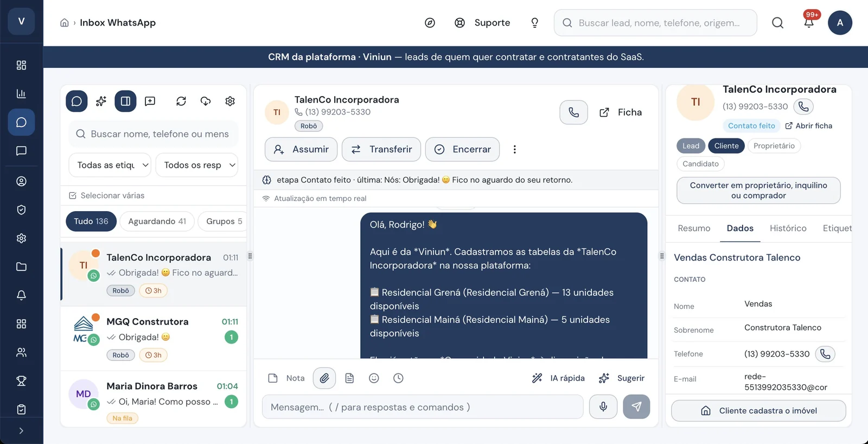Open the people group icon in sidebar

(21, 352)
